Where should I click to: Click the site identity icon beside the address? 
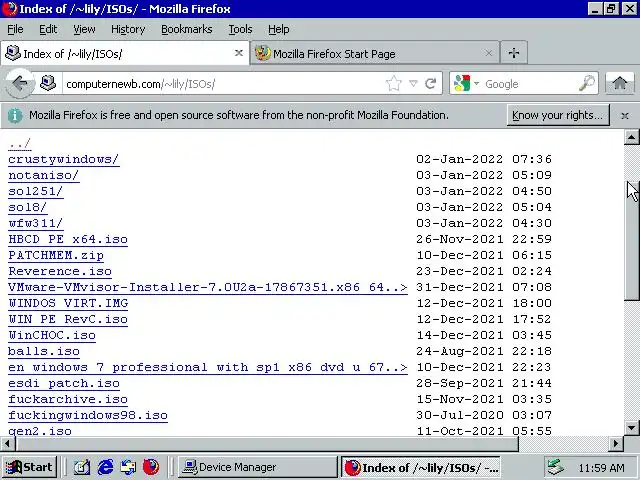pyautogui.click(x=48, y=83)
